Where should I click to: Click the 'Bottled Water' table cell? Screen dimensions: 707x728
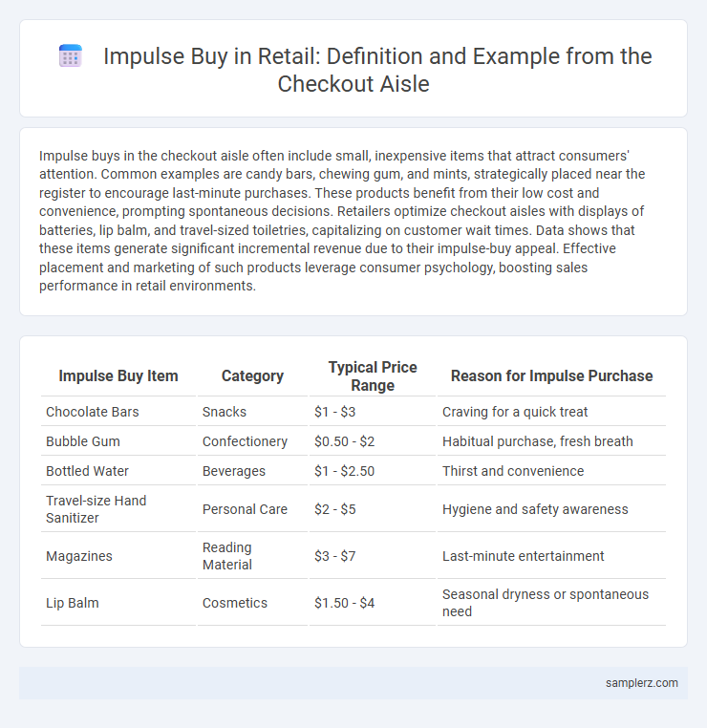118,471
